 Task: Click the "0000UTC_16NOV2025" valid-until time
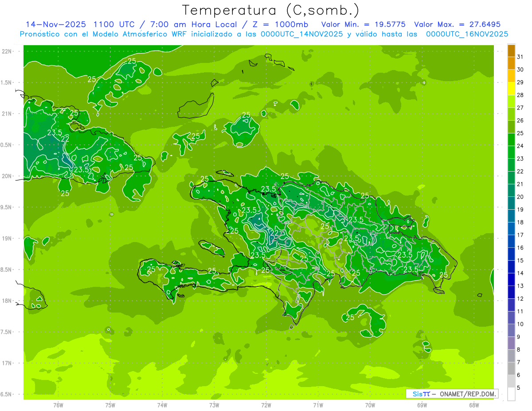coord(467,34)
